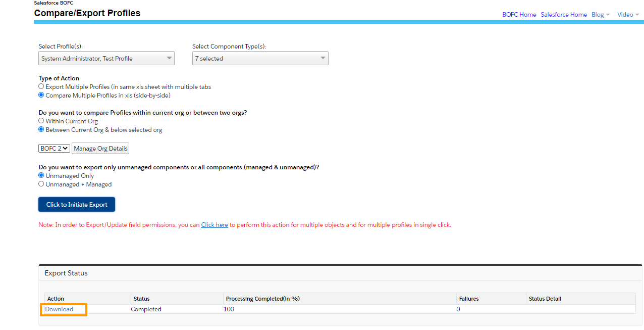Open the Video menu
The height and width of the screenshot is (330, 644).
pos(628,15)
